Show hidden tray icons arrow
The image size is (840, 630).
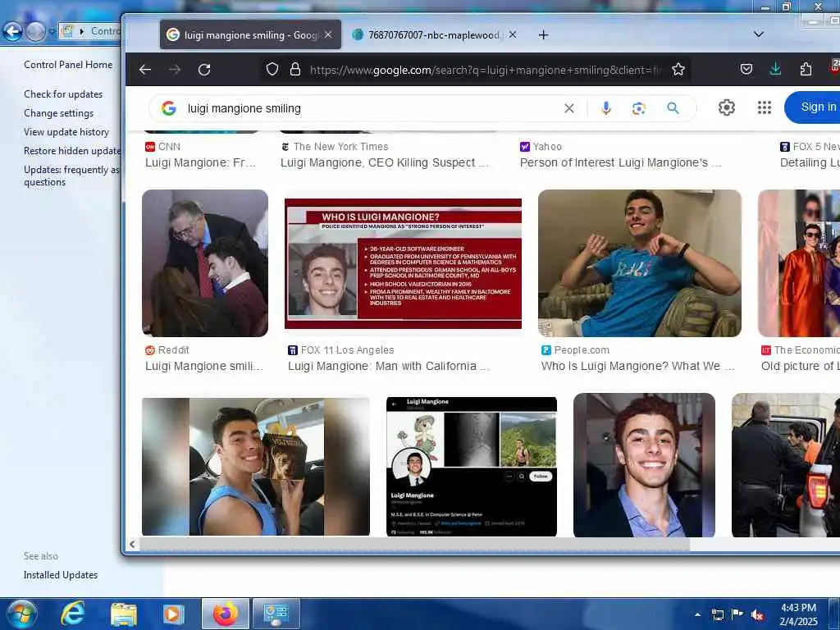click(x=697, y=614)
